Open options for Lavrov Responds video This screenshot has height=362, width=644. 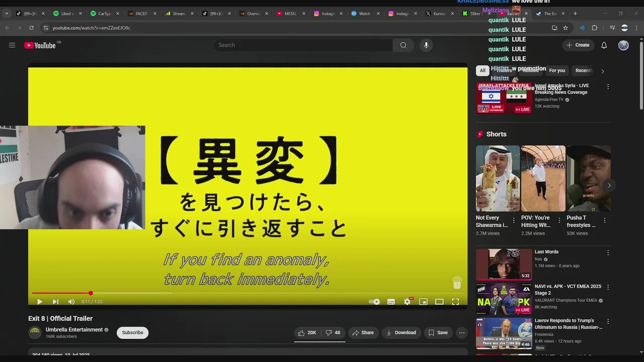coord(608,321)
